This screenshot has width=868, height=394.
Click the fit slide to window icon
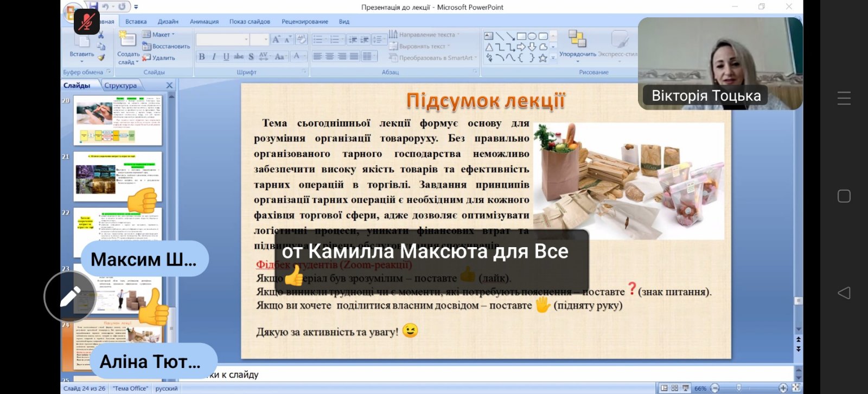point(796,388)
